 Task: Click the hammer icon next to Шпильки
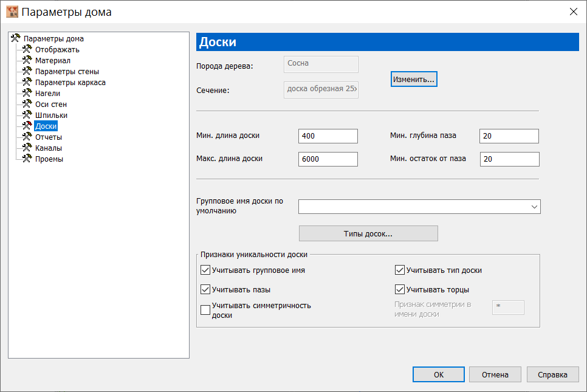click(27, 115)
